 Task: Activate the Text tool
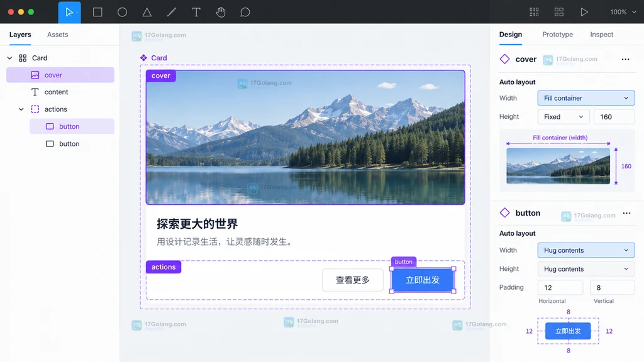pos(196,13)
